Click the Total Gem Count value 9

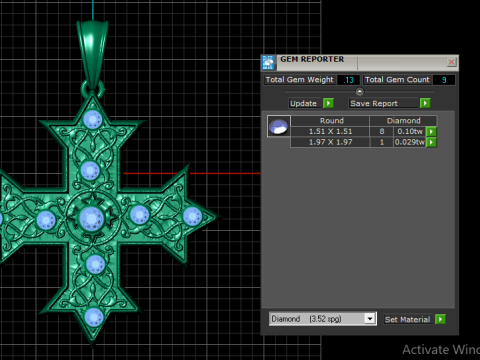(x=444, y=80)
